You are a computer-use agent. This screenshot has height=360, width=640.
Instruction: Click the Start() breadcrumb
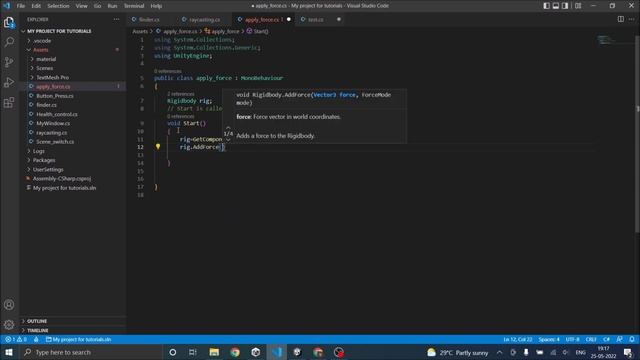tap(258, 31)
